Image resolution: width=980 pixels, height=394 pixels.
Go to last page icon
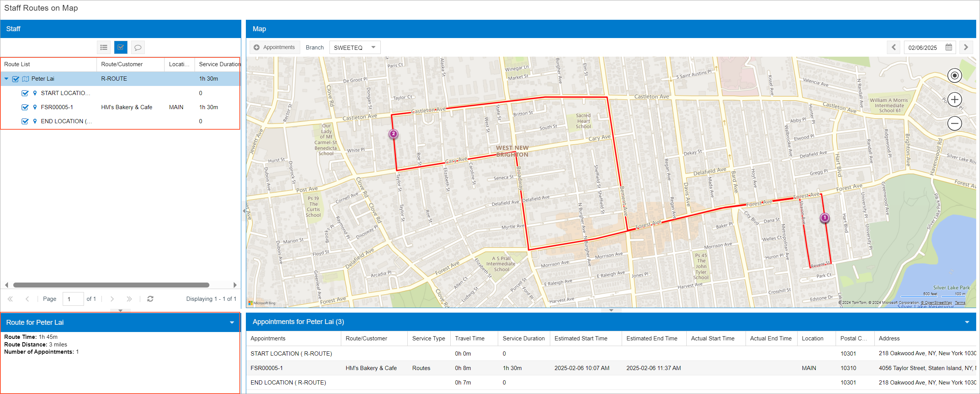129,299
